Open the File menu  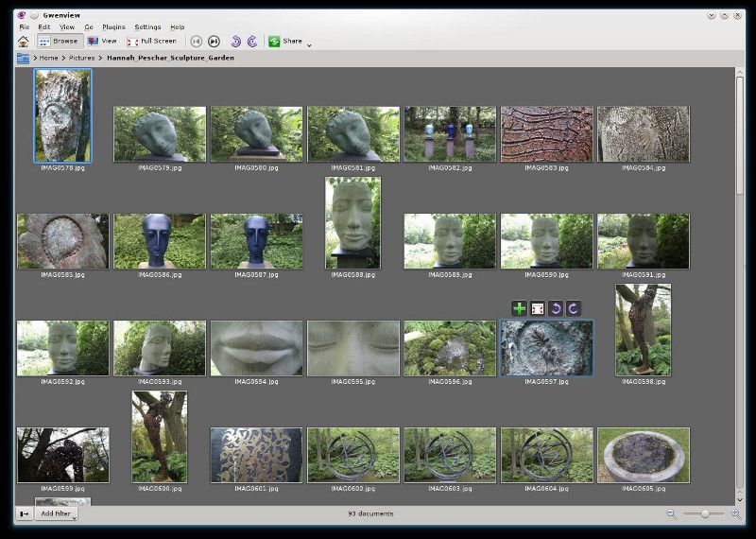[25, 27]
